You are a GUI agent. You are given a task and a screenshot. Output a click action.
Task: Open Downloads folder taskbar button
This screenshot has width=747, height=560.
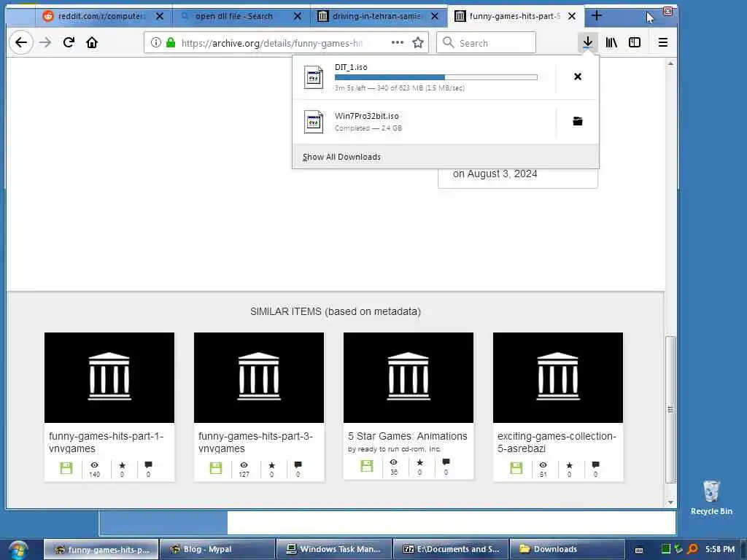(x=567, y=549)
